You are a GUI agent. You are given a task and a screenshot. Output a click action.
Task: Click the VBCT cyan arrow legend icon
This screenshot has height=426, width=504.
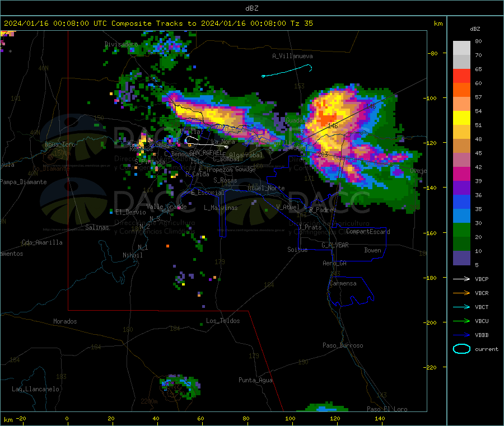click(x=461, y=307)
